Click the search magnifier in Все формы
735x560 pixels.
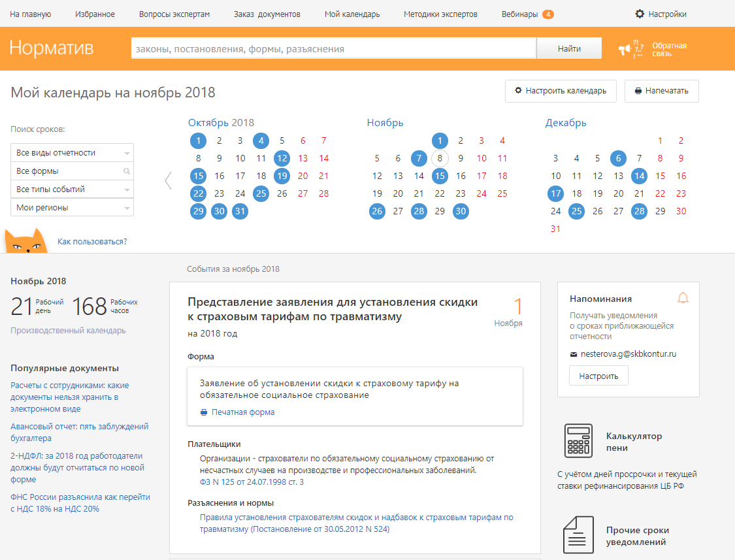127,171
